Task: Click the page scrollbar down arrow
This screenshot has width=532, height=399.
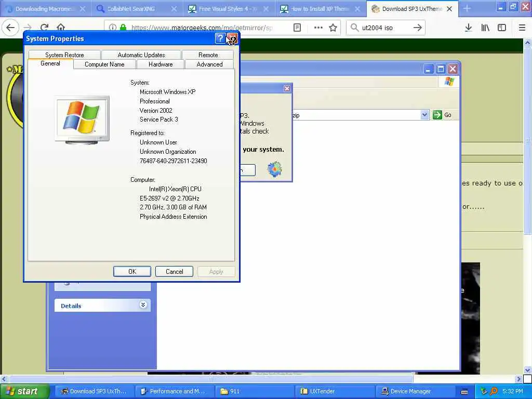Action: pos(528,370)
